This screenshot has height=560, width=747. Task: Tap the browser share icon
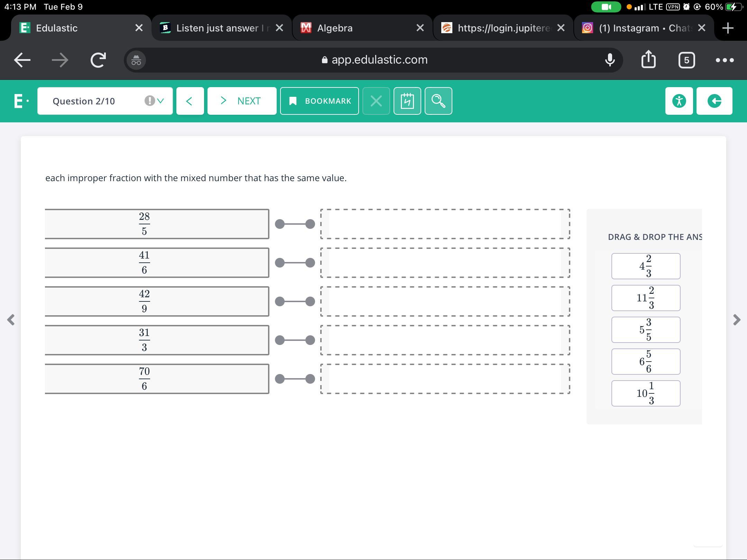648,60
